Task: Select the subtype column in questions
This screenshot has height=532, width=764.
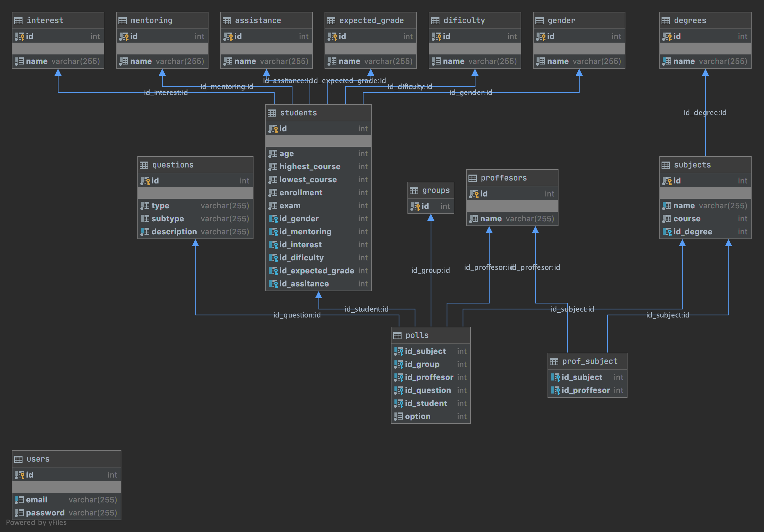Action: [x=195, y=219]
